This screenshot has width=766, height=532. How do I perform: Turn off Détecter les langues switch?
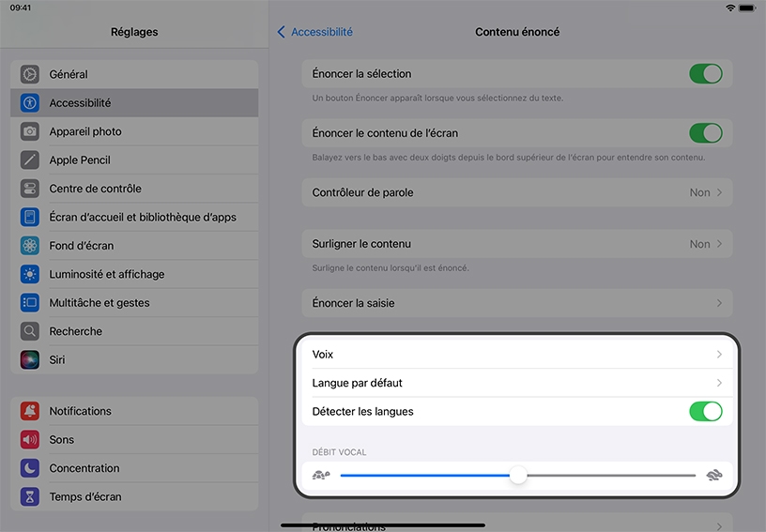tap(705, 412)
